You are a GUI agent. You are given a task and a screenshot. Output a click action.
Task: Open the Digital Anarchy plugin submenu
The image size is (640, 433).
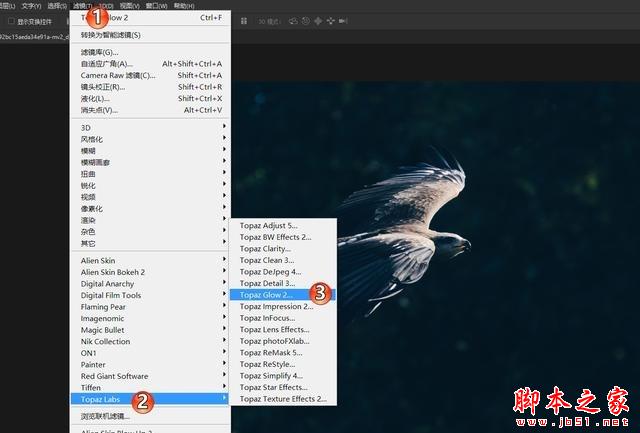[x=150, y=284]
